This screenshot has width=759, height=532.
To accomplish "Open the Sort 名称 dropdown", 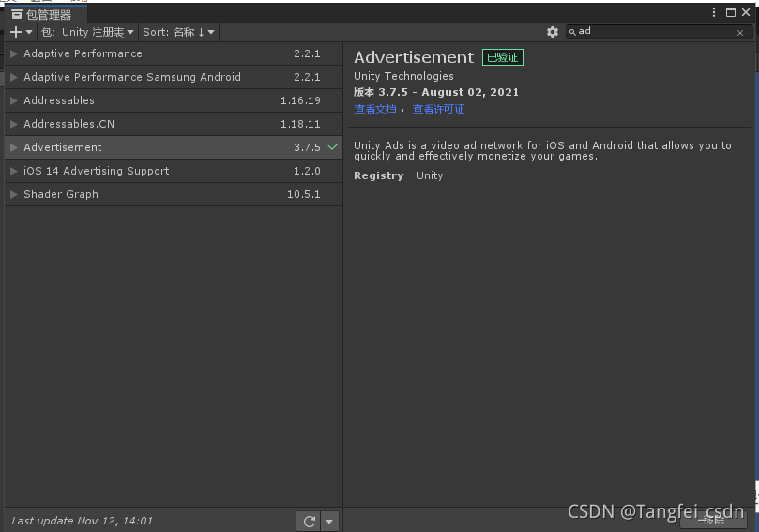I will tap(178, 32).
